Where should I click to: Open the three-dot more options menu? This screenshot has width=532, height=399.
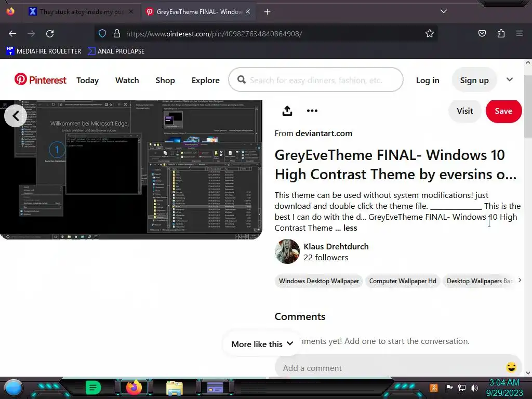click(x=312, y=111)
